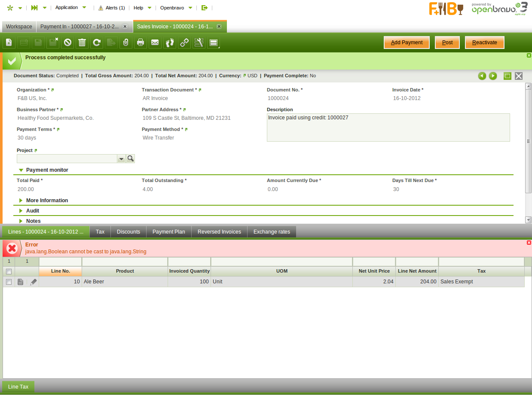Open the Project dropdown arrow
The height and width of the screenshot is (395, 532).
pyautogui.click(x=122, y=159)
